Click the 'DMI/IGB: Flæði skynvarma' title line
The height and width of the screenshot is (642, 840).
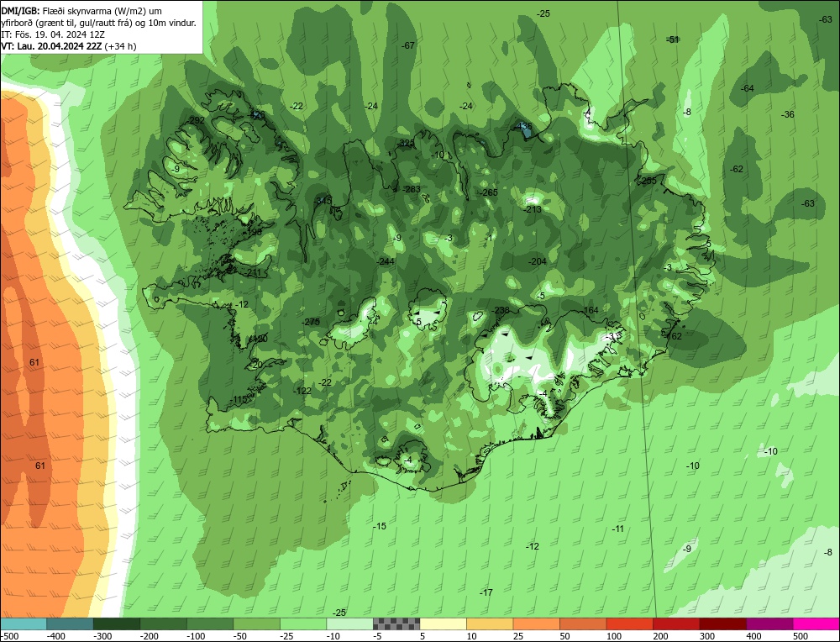[81, 11]
